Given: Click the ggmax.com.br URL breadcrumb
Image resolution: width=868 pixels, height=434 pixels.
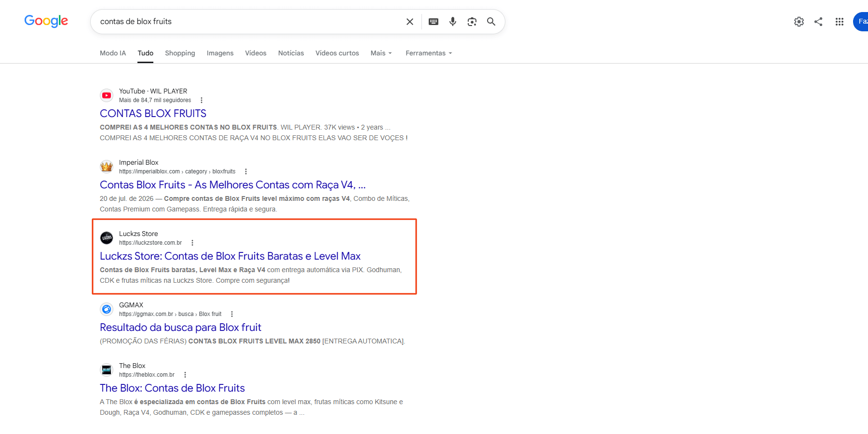Looking at the screenshot, I should 170,314.
